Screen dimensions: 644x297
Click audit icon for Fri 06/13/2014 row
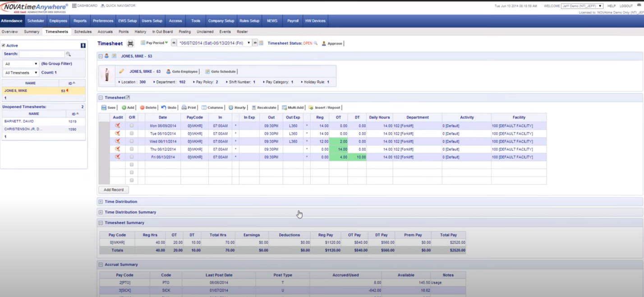(x=118, y=157)
